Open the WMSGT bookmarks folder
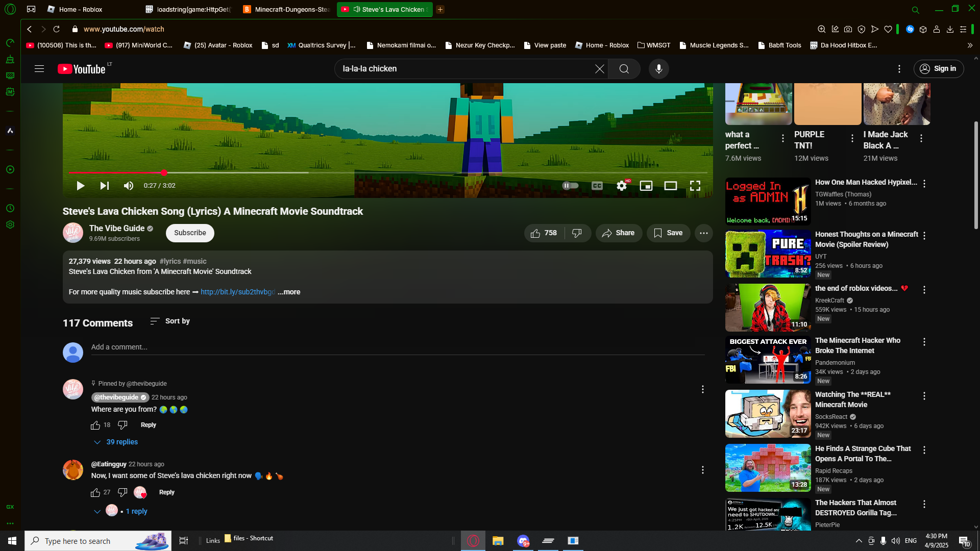980x551 pixels. (654, 45)
